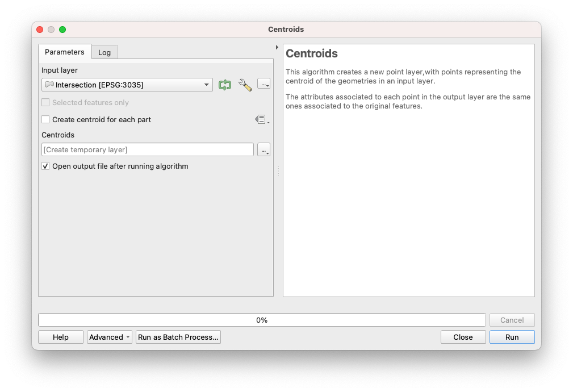
Task: Enable Create centroid for each part
Action: [45, 119]
